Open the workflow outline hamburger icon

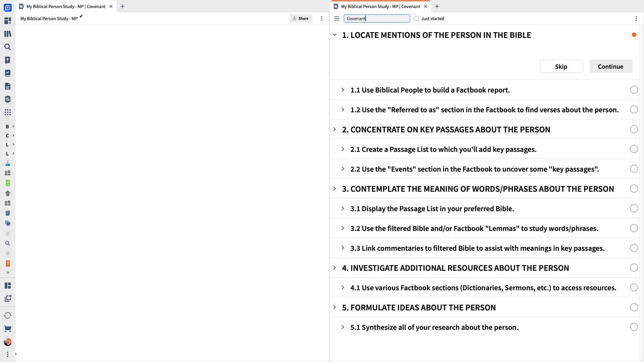(x=337, y=18)
